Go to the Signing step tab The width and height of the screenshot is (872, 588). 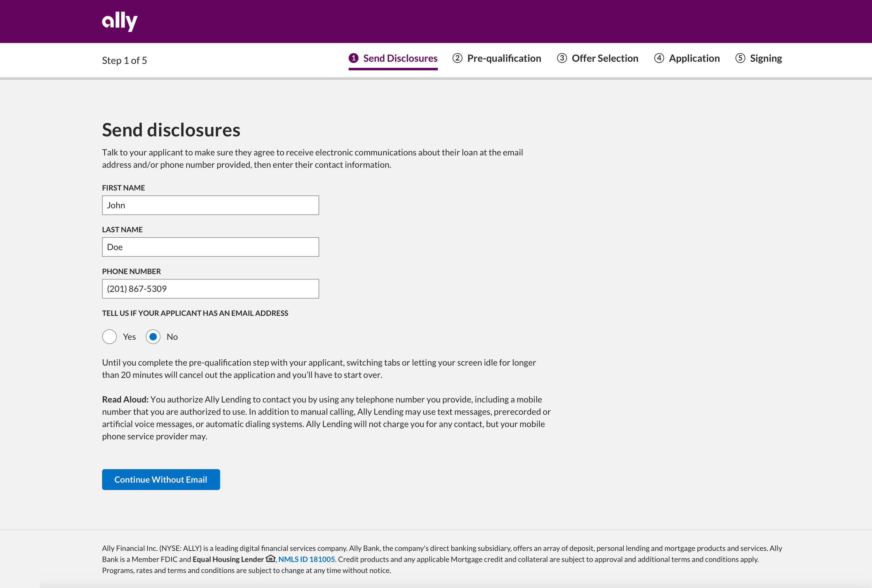(758, 59)
